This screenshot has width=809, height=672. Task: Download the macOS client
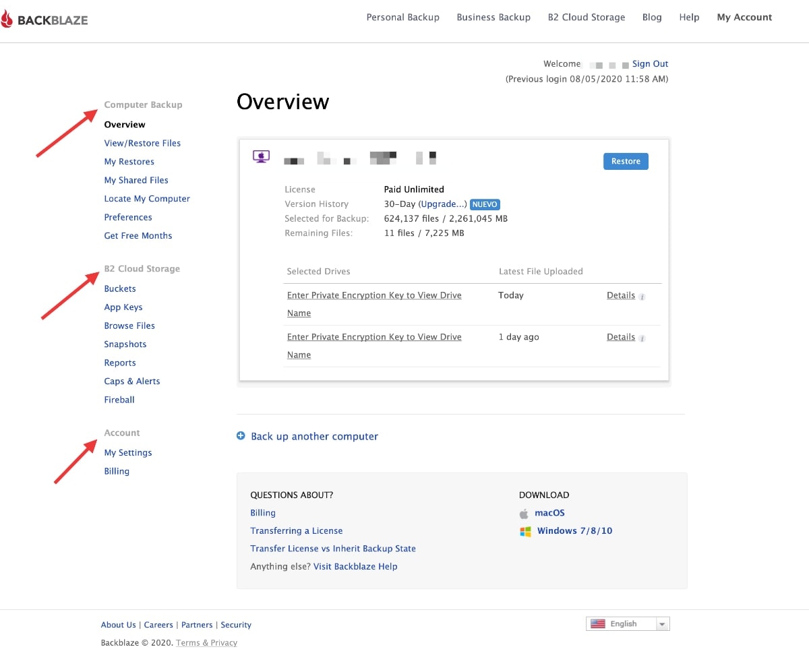click(x=549, y=513)
